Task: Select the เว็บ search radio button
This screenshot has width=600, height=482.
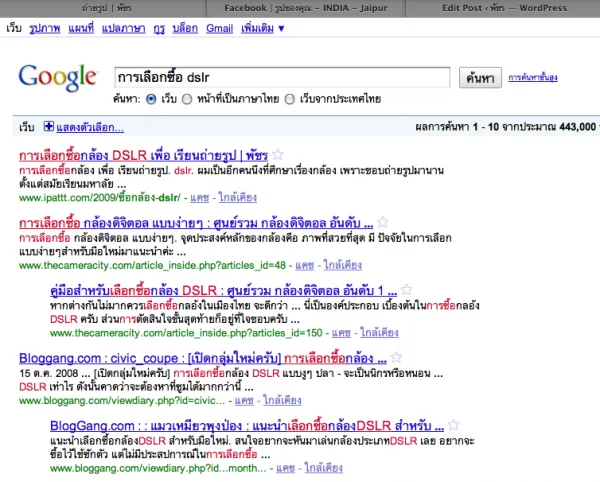Action: coord(152,99)
